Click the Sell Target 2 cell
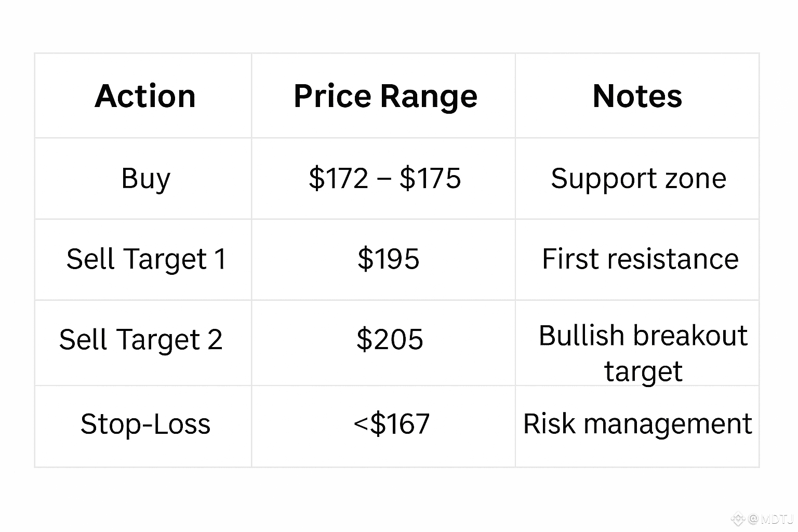798x532 pixels. (141, 340)
